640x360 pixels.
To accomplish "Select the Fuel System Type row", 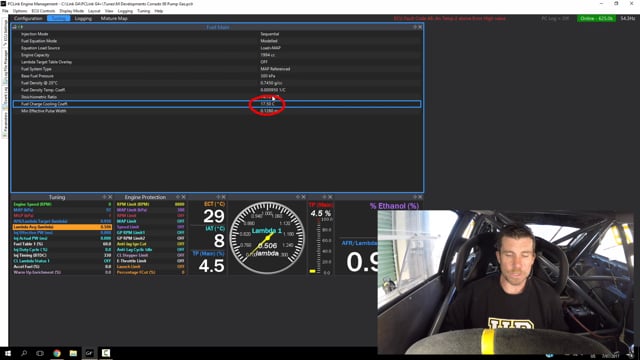I will [x=217, y=69].
